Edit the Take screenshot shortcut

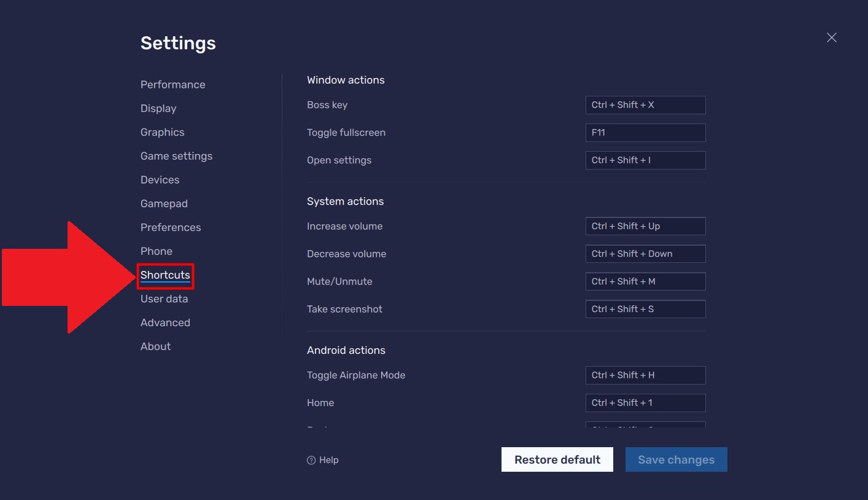point(645,308)
